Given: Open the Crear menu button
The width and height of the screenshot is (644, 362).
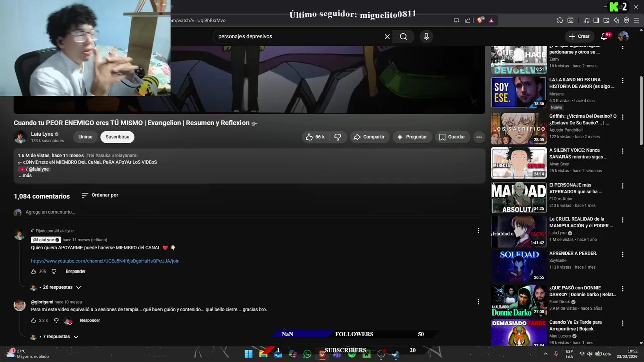Looking at the screenshot, I should pyautogui.click(x=579, y=36).
